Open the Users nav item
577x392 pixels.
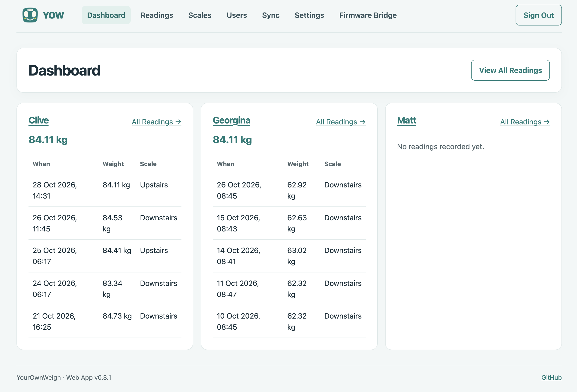[x=237, y=15]
